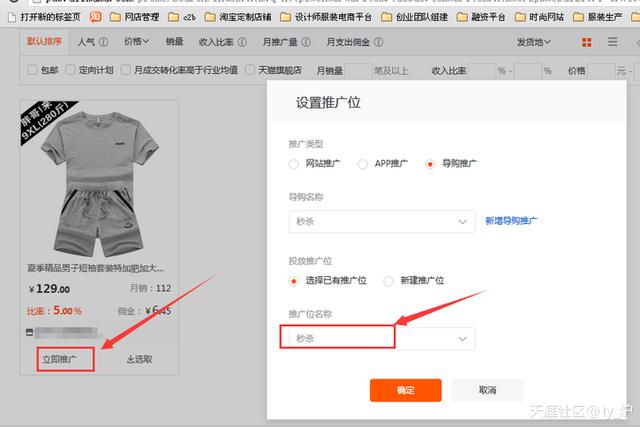This screenshot has width=640, height=427.
Task: Click info icon next to 收入比率 sort
Action: (x=242, y=42)
